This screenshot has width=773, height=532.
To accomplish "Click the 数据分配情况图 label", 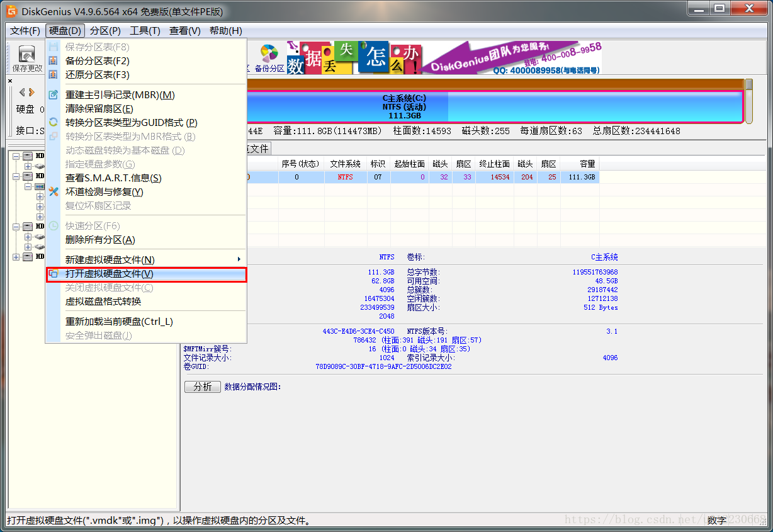I will 252,387.
